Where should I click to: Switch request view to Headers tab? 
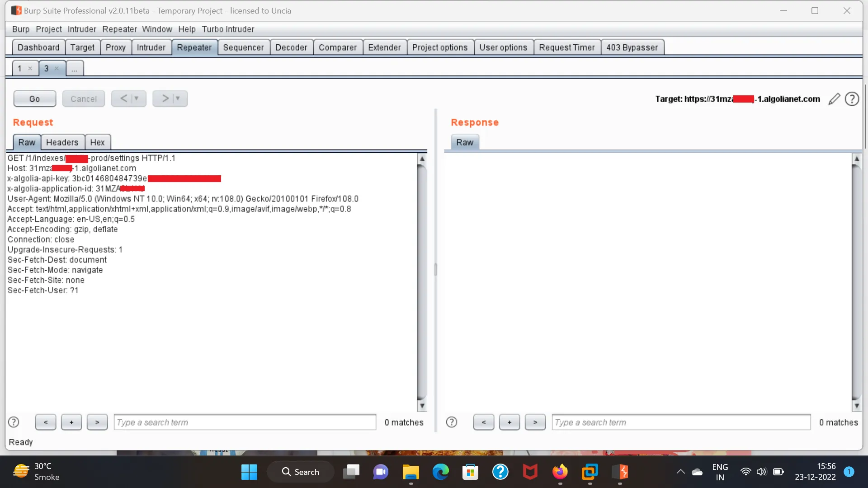click(x=62, y=142)
